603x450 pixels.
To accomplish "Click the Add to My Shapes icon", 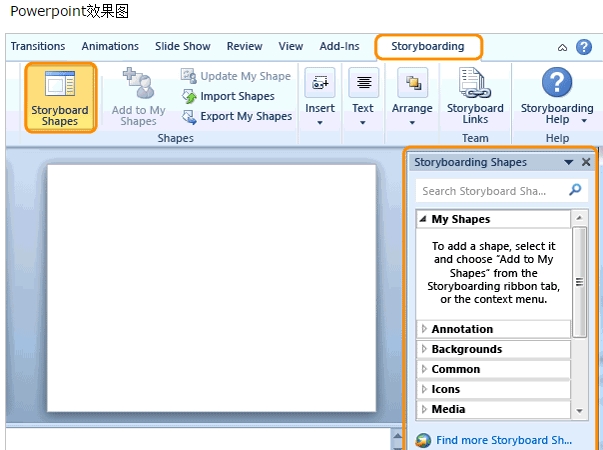I will [138, 83].
